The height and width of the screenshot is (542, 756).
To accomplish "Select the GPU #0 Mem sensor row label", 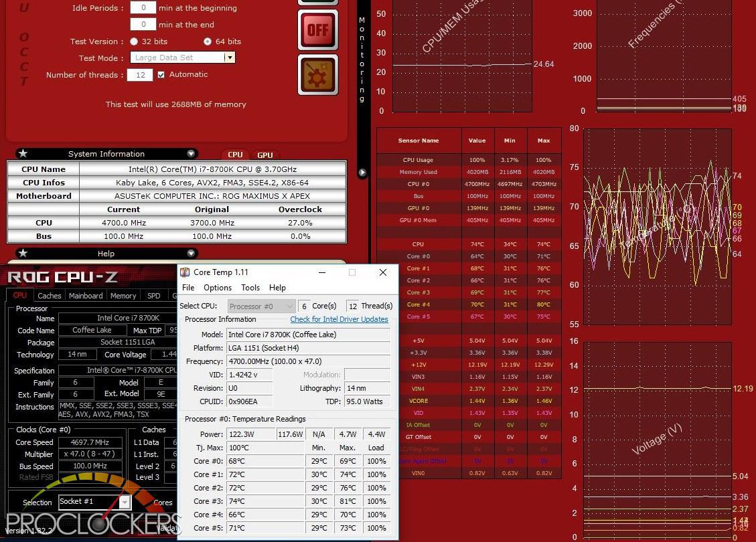I will [418, 220].
